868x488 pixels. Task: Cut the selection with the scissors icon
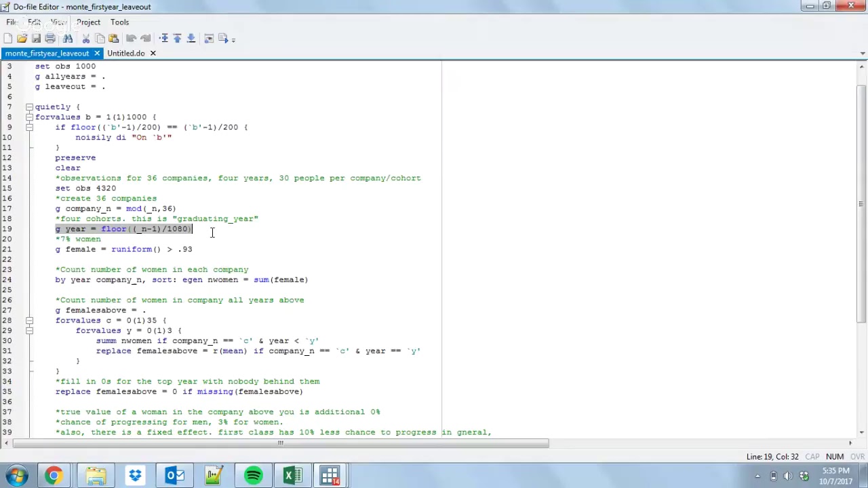(86, 39)
